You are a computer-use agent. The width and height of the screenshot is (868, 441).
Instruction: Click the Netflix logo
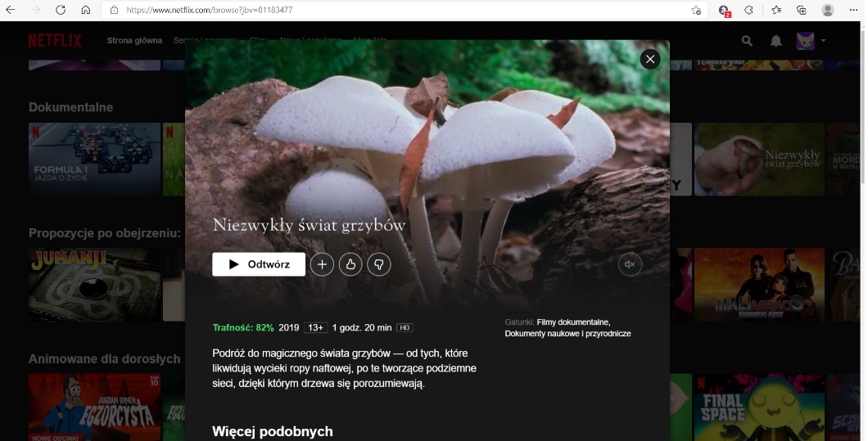click(x=55, y=41)
